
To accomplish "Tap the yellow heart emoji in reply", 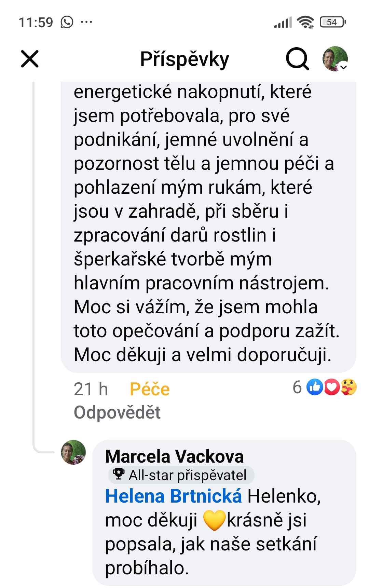I will click(214, 520).
